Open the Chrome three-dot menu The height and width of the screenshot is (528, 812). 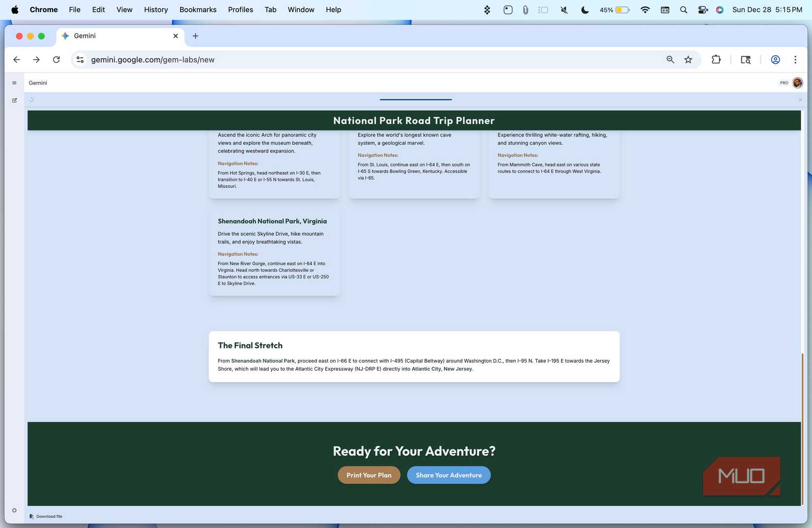tap(795, 60)
